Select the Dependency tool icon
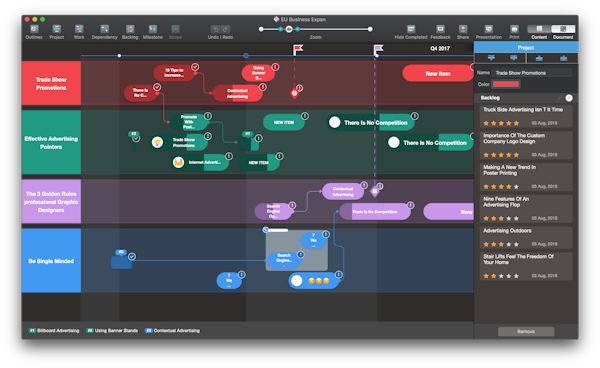Image resolution: width=600 pixels, height=368 pixels. (104, 29)
